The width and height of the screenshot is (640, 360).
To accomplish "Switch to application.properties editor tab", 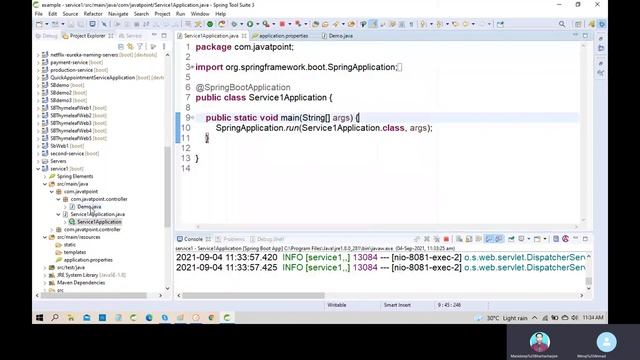I will point(280,36).
